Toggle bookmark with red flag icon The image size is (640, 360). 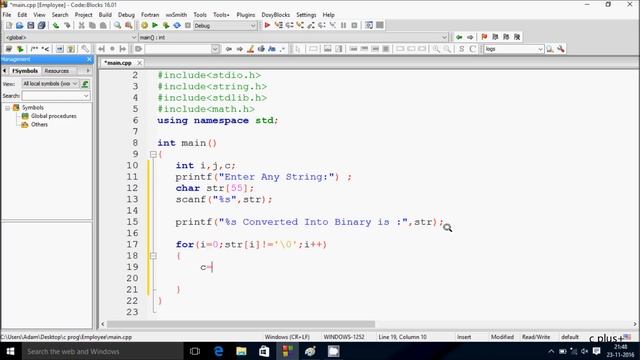click(484, 37)
